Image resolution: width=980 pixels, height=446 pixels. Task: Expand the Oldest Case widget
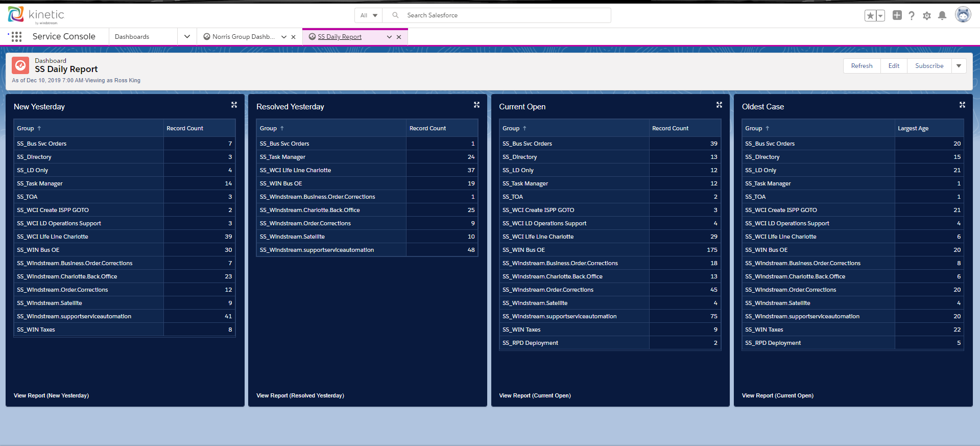coord(962,105)
